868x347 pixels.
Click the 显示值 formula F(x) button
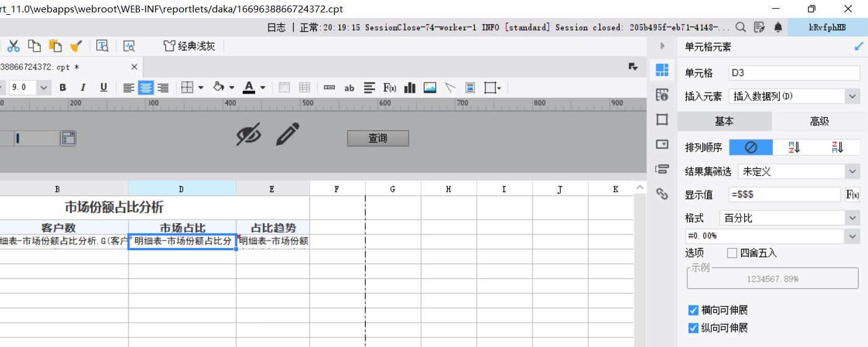pyautogui.click(x=853, y=195)
